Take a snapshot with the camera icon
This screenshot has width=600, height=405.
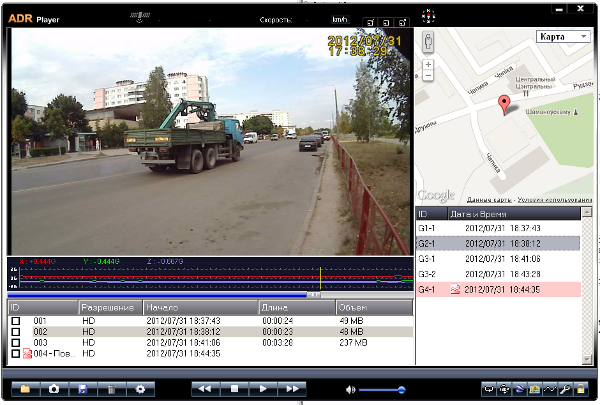(54, 389)
